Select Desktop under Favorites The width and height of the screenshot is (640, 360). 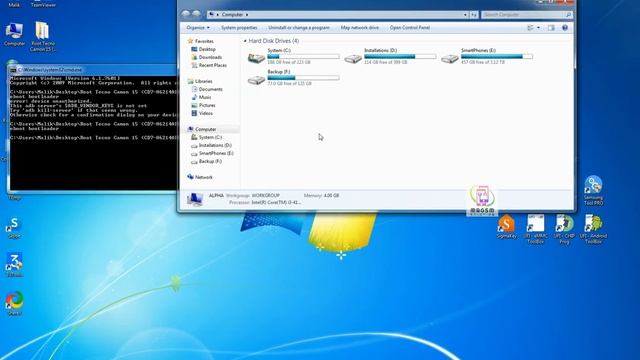pos(207,49)
